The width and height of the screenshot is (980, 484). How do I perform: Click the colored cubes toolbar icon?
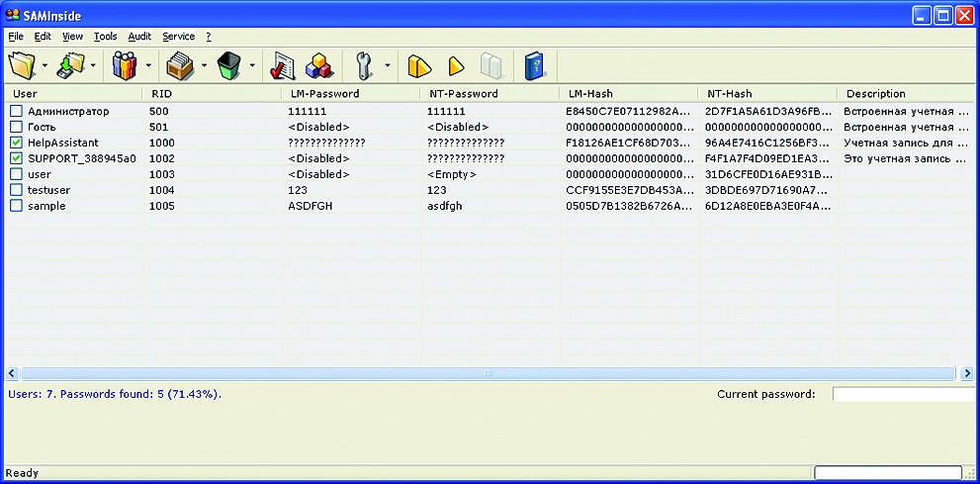click(x=316, y=66)
